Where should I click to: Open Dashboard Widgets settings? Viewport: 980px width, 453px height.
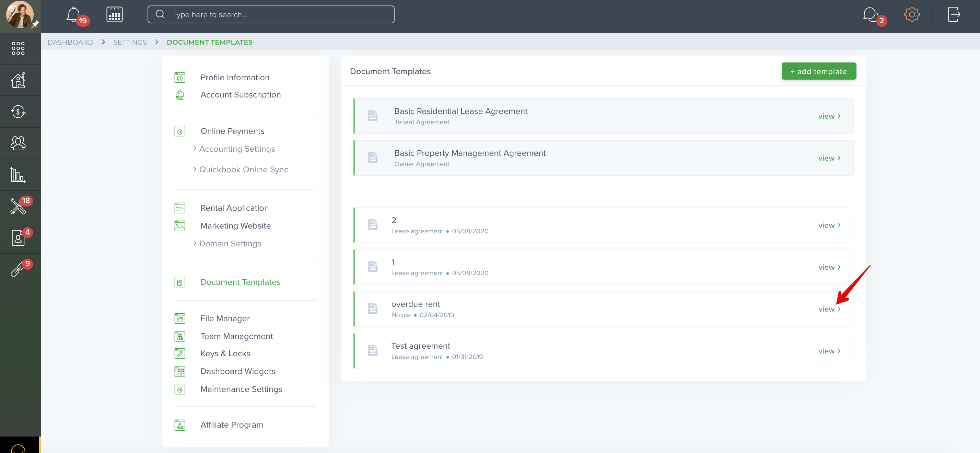tap(238, 372)
